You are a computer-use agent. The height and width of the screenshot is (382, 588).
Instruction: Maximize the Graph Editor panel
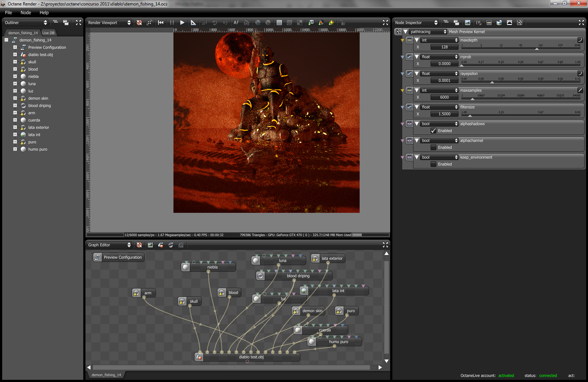(x=385, y=245)
